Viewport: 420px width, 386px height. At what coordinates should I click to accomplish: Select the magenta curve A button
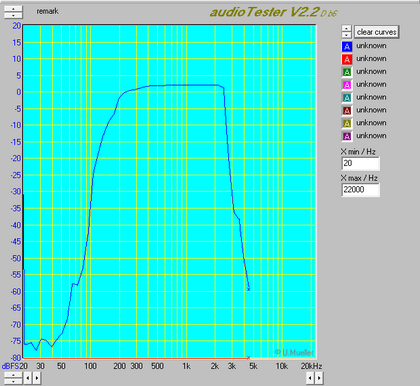click(x=347, y=85)
